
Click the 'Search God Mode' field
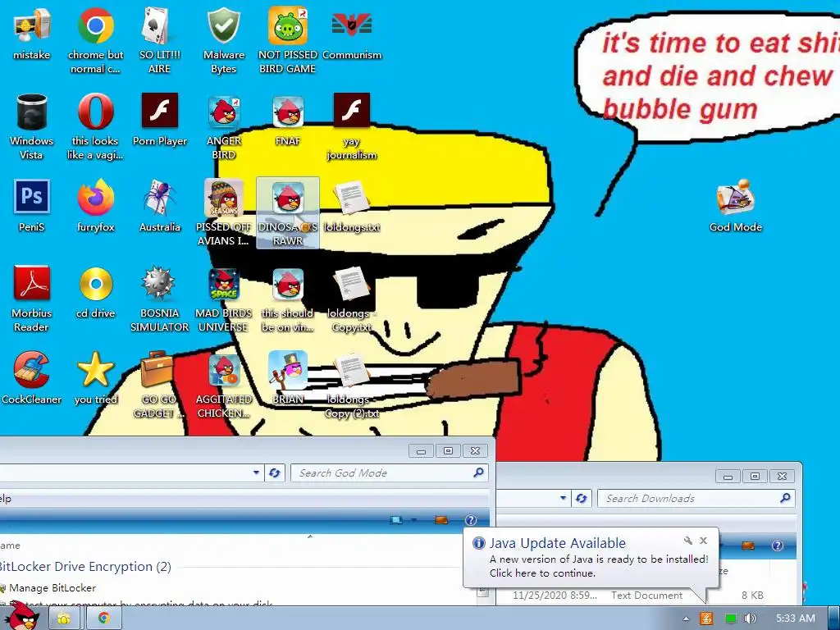tap(389, 473)
